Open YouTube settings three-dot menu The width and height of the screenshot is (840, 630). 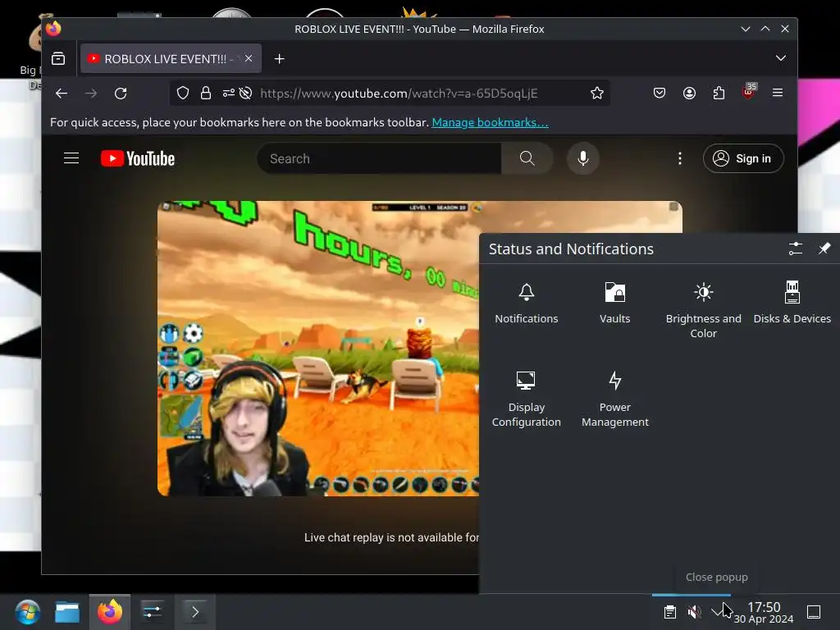680,158
